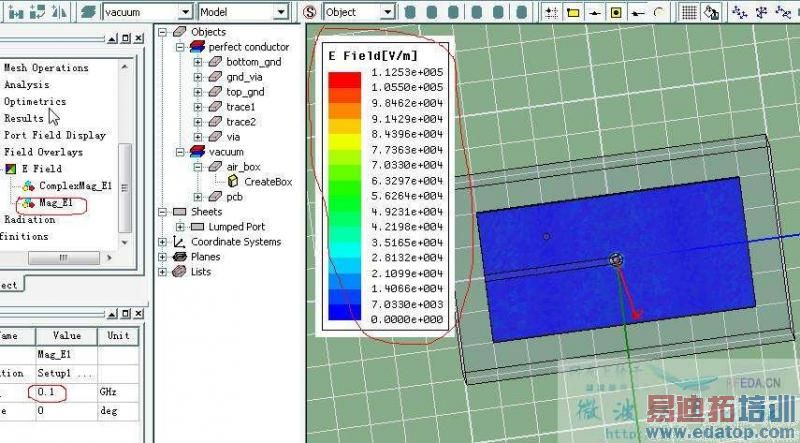Click the Setup1 value cell
Viewport: 800px width, 443px height.
pos(67,373)
